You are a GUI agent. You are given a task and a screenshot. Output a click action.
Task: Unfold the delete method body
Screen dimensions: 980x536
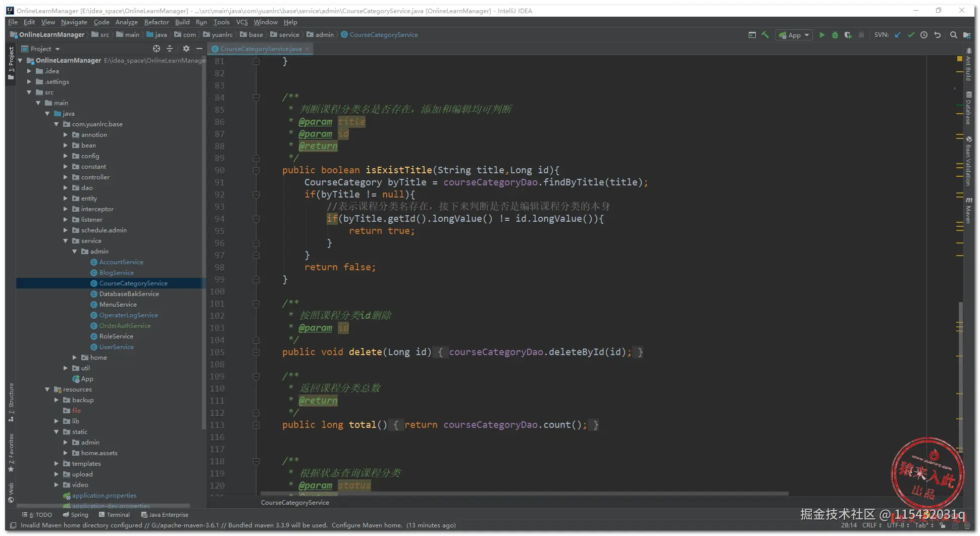pos(256,352)
